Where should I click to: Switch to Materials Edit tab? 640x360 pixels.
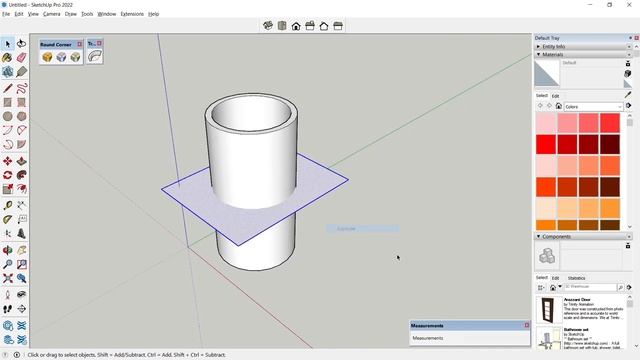coord(556,96)
